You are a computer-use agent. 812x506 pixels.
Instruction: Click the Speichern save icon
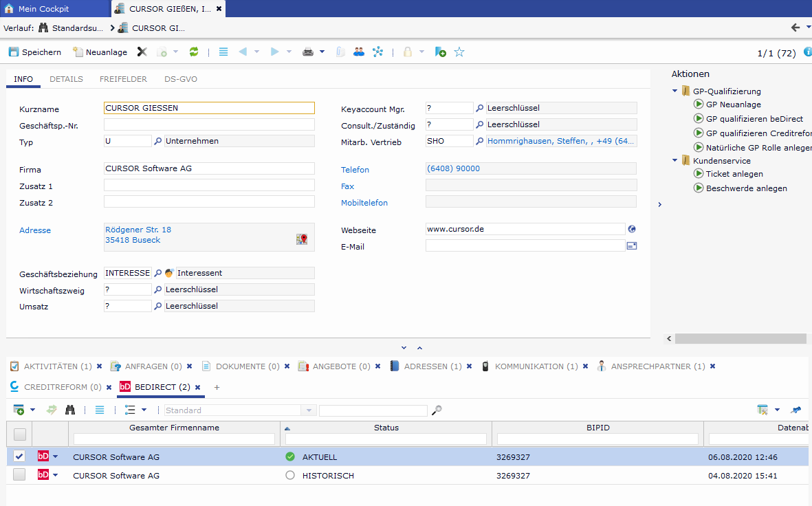coord(14,52)
